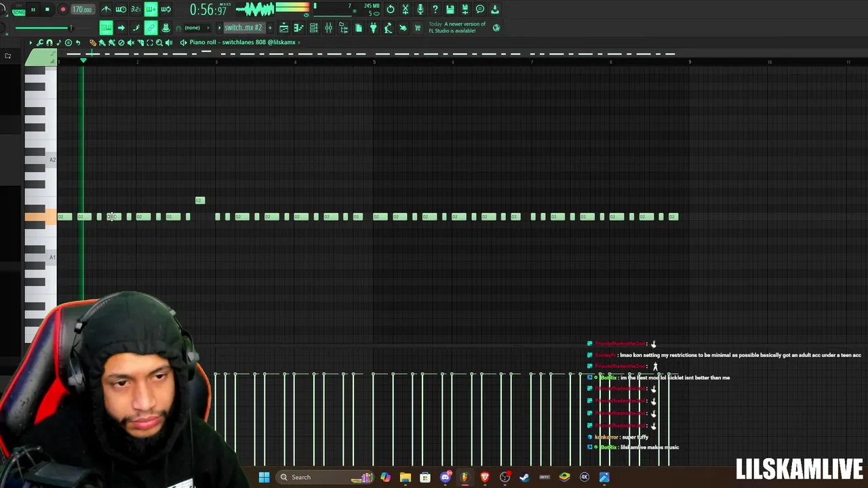This screenshot has height=488, width=868.
Task: Toggle the piano roll magnet snap icon
Action: pyautogui.click(x=49, y=43)
